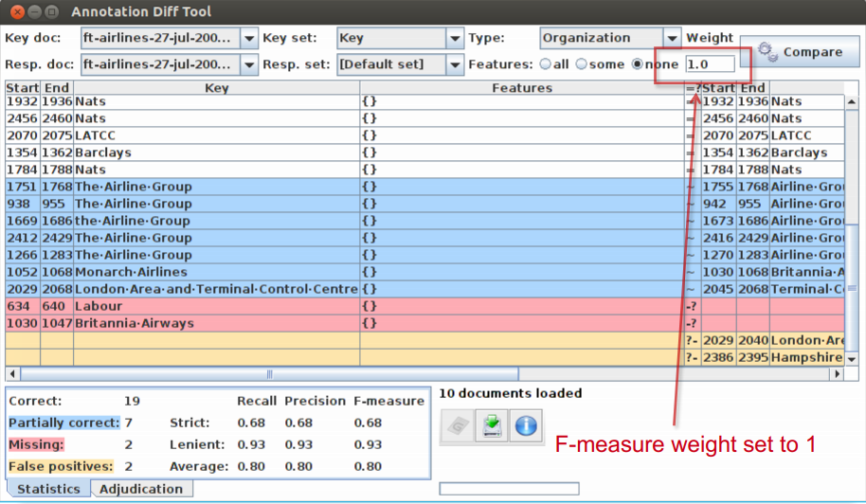The image size is (866, 504).
Task: Select the 'none' features radio button
Action: point(638,64)
